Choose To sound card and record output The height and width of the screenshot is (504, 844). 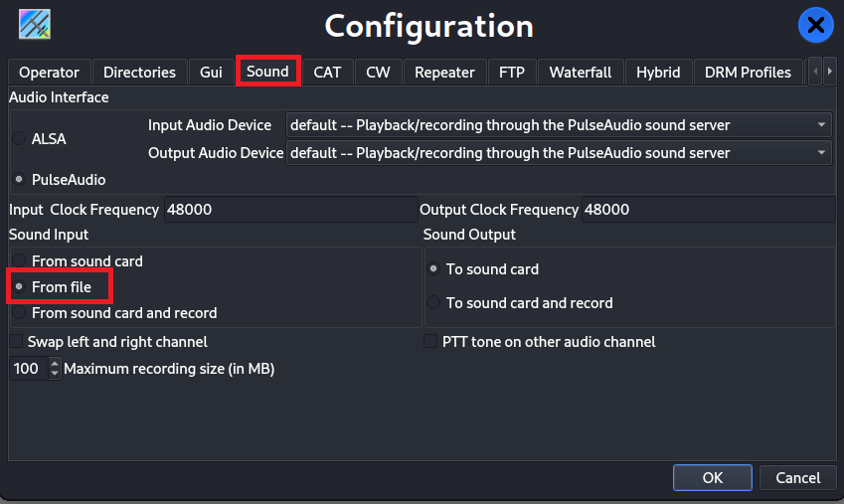coord(432,302)
